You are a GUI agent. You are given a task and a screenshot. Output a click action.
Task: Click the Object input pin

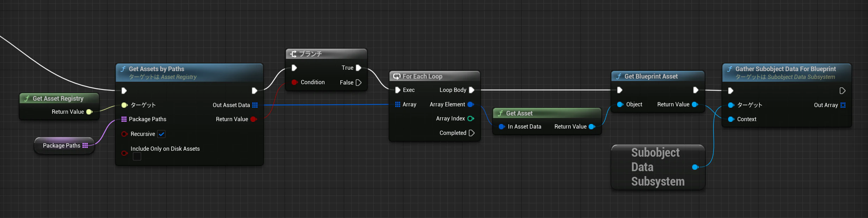click(x=620, y=104)
